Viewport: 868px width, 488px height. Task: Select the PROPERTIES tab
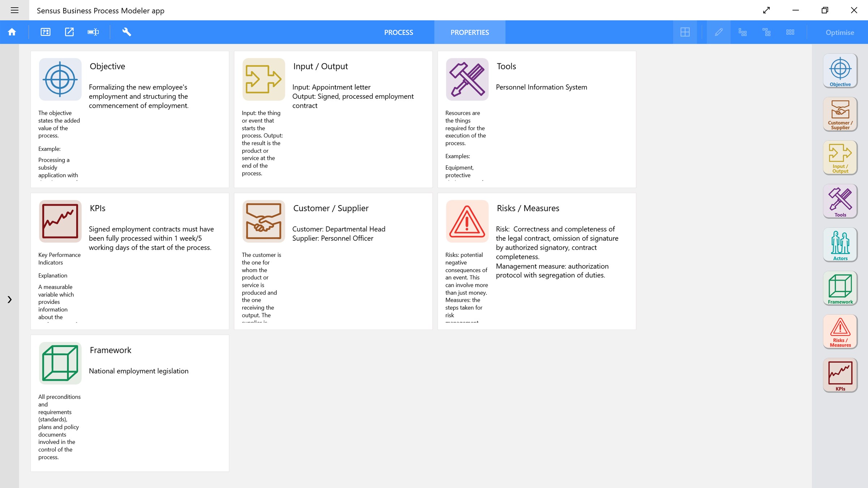(x=469, y=32)
